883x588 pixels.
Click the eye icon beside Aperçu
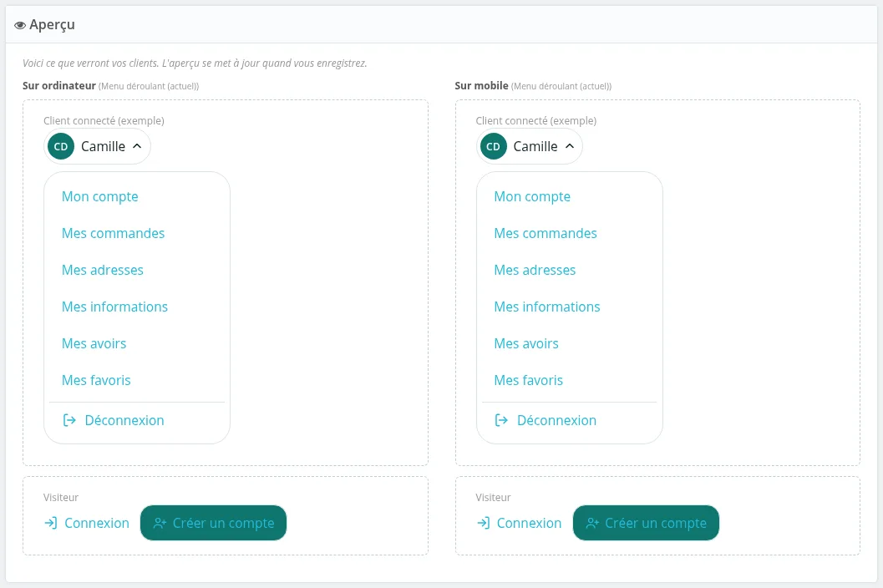20,25
